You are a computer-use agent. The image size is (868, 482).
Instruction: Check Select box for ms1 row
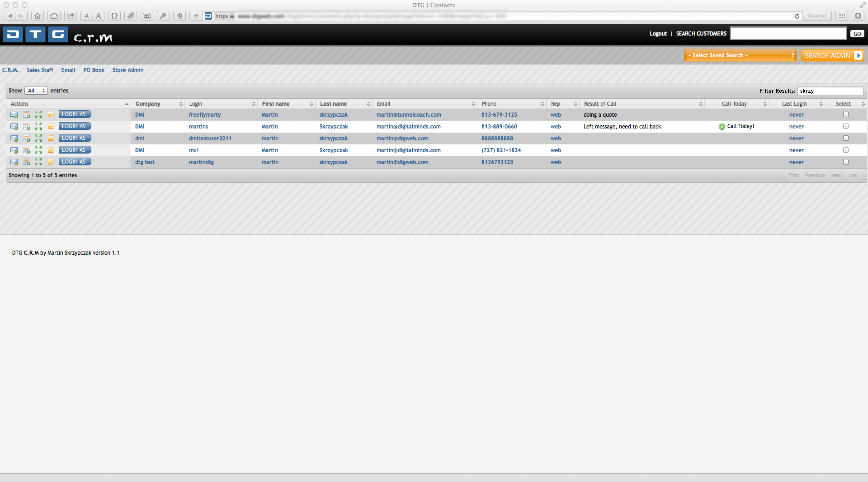coord(846,150)
